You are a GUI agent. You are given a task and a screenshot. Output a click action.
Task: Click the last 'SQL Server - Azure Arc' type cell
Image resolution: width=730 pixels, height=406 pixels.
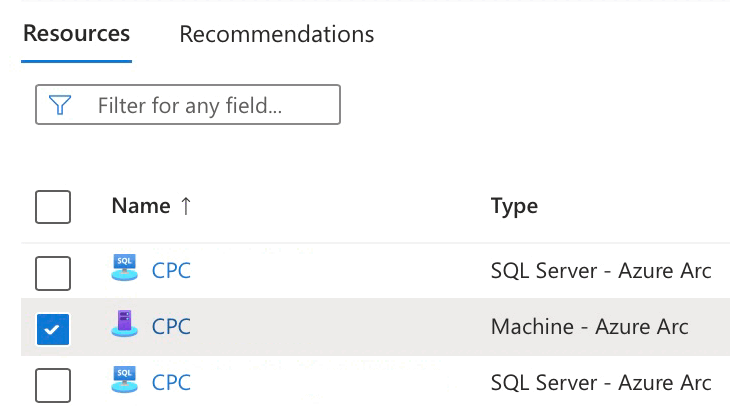click(601, 382)
